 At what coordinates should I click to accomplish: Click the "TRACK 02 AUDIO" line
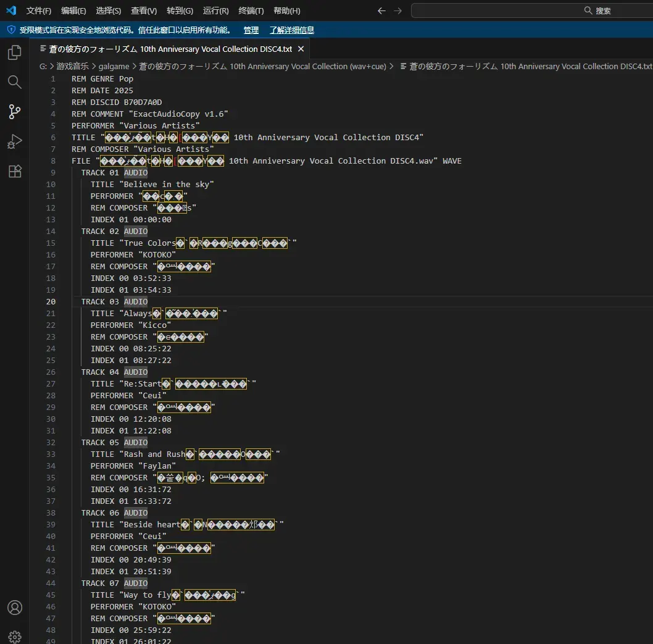114,231
